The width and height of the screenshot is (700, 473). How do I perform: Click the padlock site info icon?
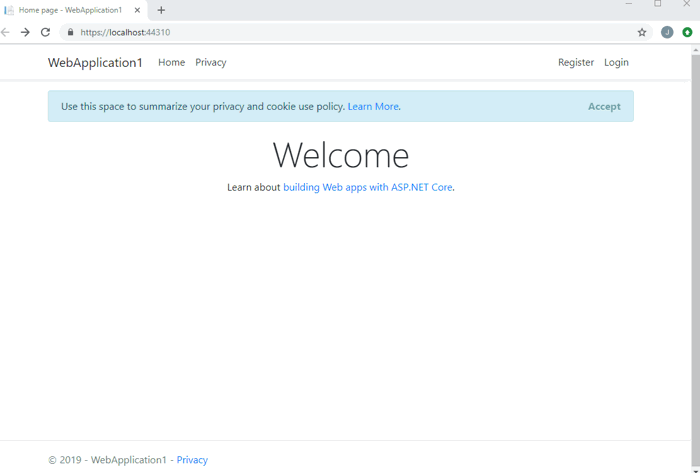(x=70, y=32)
